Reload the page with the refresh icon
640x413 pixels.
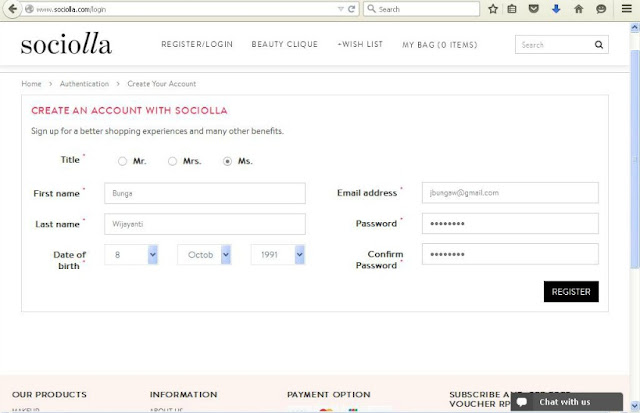coord(351,9)
